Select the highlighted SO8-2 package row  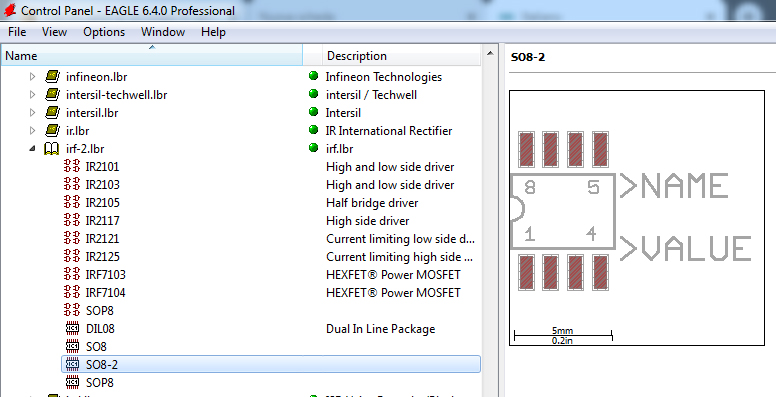(270, 364)
